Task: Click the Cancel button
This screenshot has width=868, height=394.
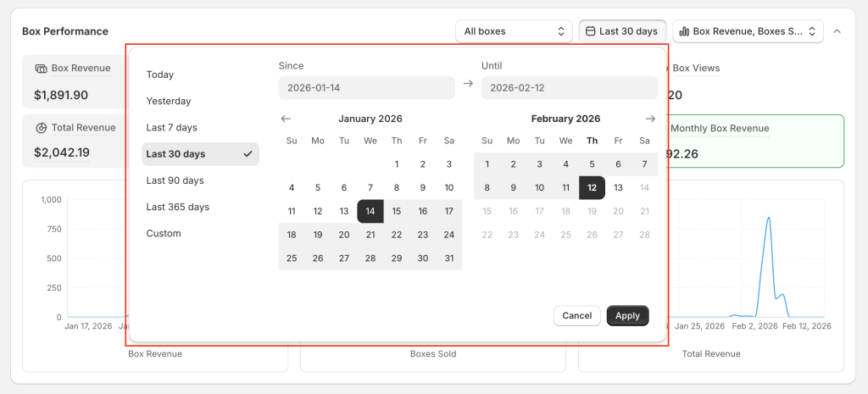Action: pos(576,315)
